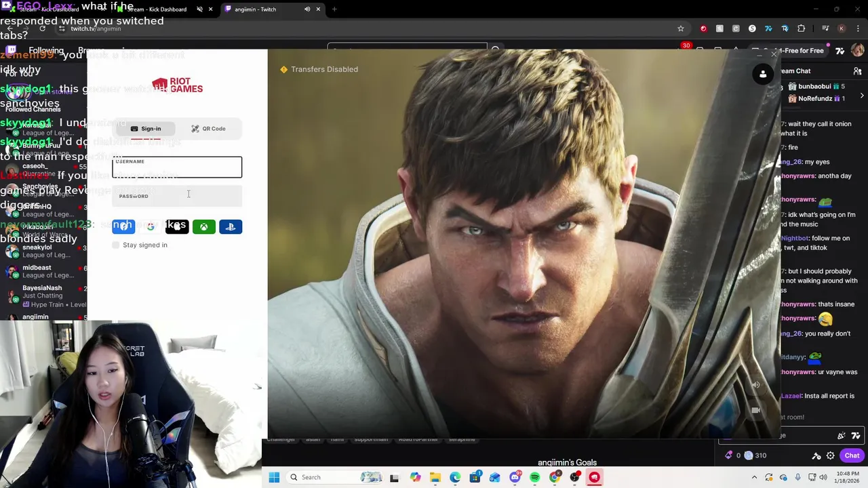
Task: Open the 7TV icon in the Twitch header
Action: click(840, 51)
